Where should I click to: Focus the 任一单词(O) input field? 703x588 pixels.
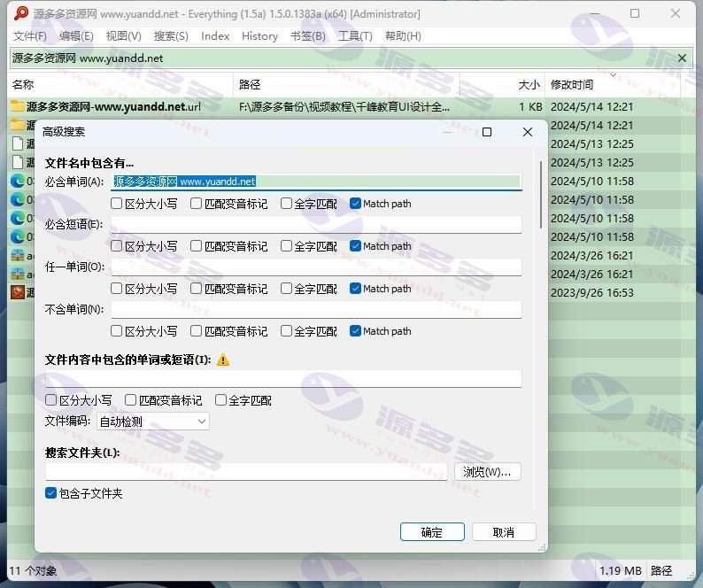317,267
